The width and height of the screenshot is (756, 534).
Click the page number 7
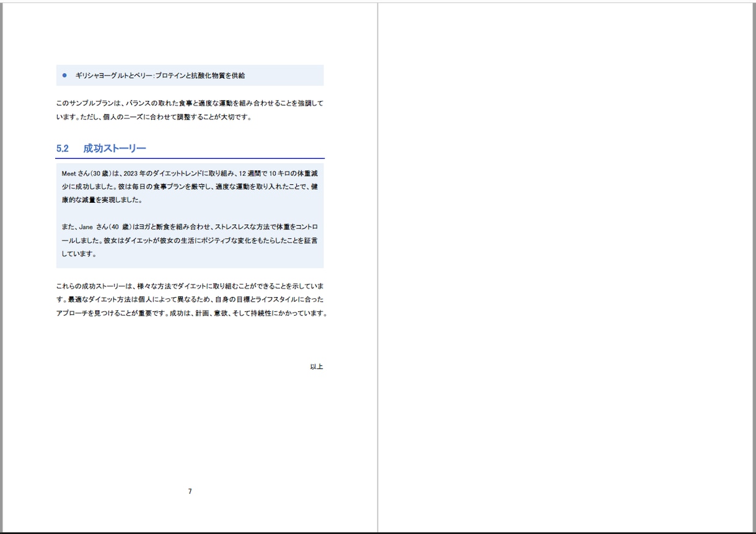coord(190,491)
